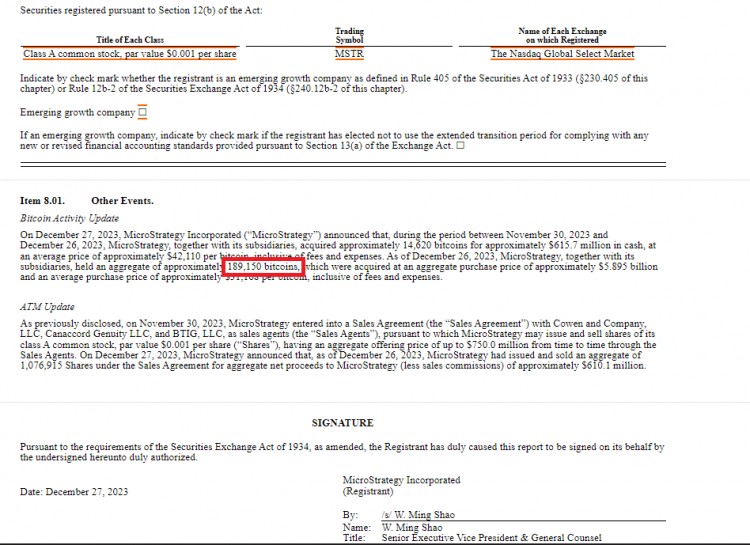Click the "SIGNATURE" section heading
Viewport: 750px width, 545px height.
(342, 423)
